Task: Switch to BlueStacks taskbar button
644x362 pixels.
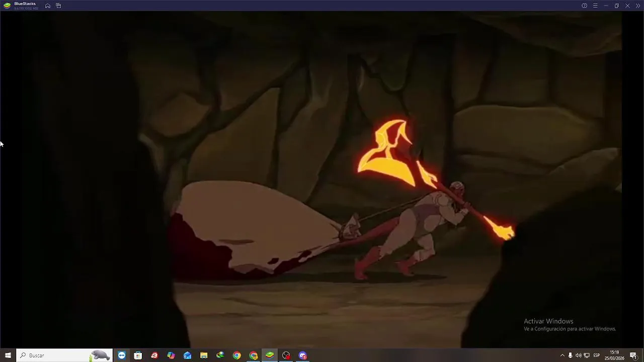Action: (270, 355)
